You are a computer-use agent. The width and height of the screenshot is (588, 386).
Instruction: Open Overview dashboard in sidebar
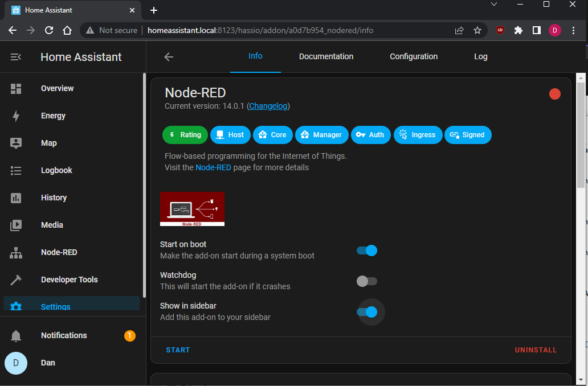(71, 88)
